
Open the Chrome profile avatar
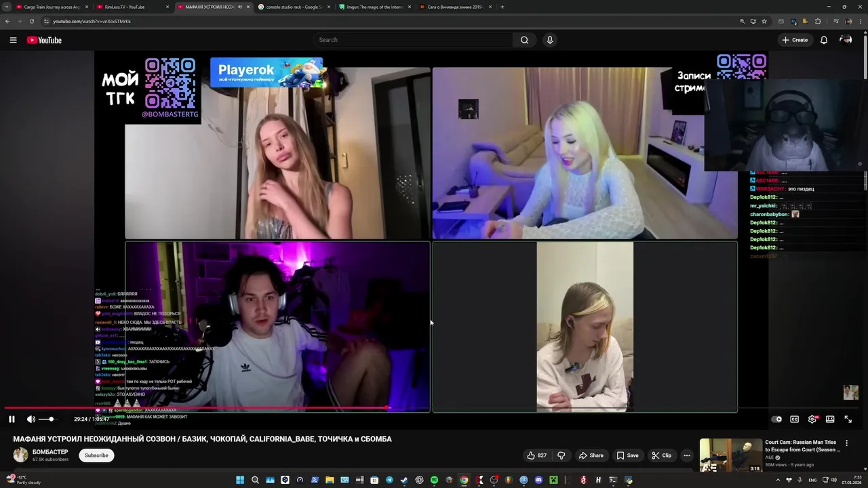tap(848, 21)
